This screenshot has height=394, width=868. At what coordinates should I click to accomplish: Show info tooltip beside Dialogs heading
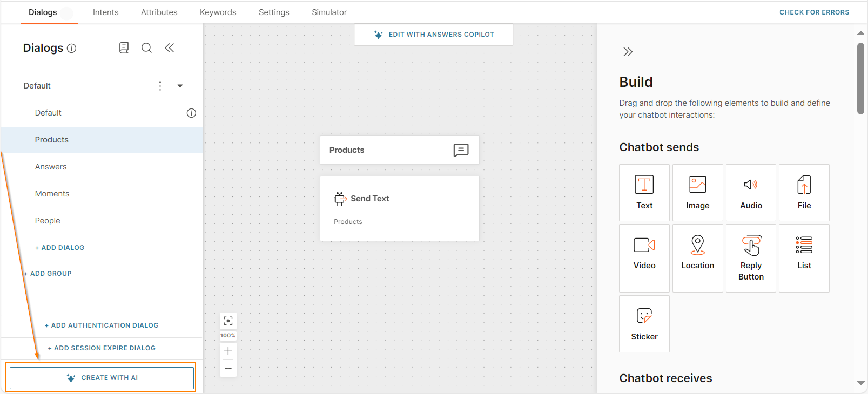coord(71,48)
